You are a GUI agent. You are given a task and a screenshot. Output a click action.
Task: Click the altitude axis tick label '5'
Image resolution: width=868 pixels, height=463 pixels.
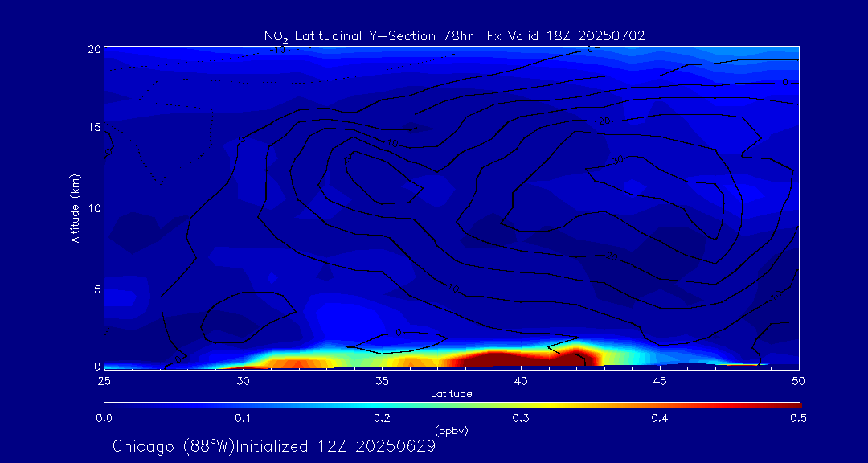point(97,289)
